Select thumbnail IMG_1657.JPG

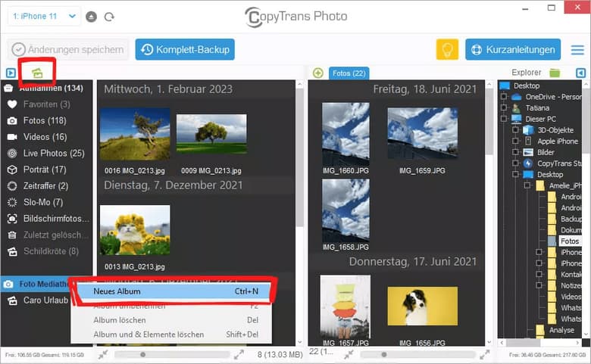point(346,306)
